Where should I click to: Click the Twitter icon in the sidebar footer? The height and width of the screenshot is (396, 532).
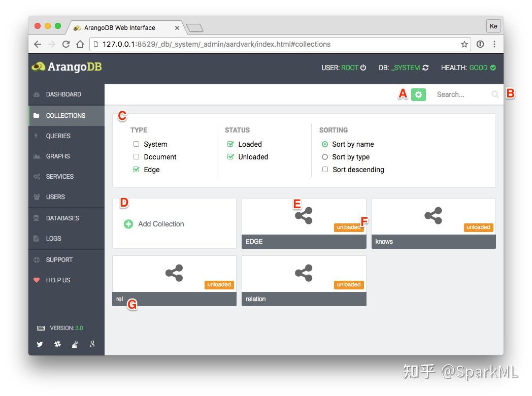[40, 344]
